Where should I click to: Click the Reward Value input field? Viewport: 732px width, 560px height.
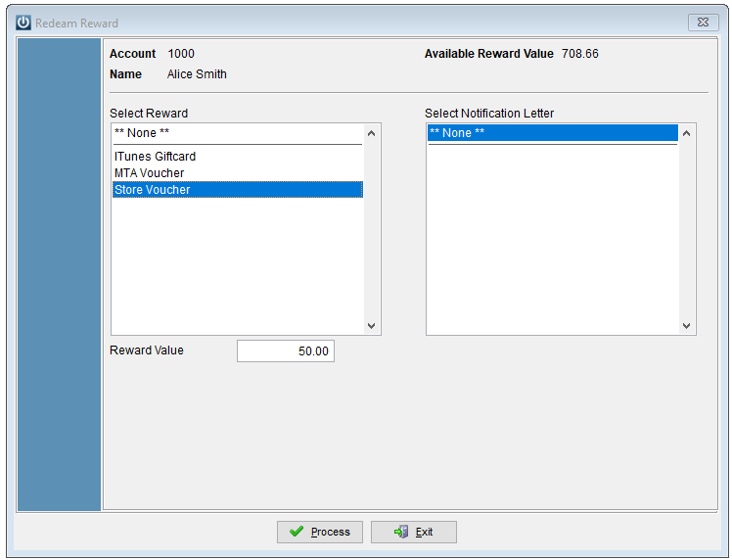point(286,350)
